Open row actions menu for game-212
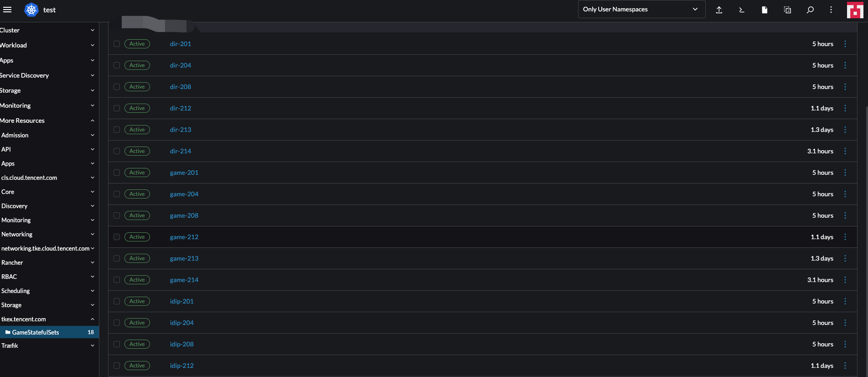The height and width of the screenshot is (377, 868). (x=845, y=237)
